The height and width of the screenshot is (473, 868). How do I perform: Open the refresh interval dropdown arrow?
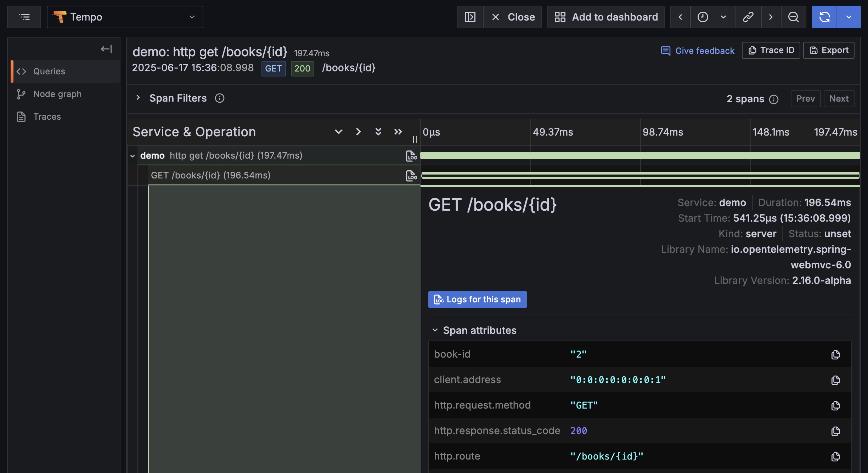point(849,17)
